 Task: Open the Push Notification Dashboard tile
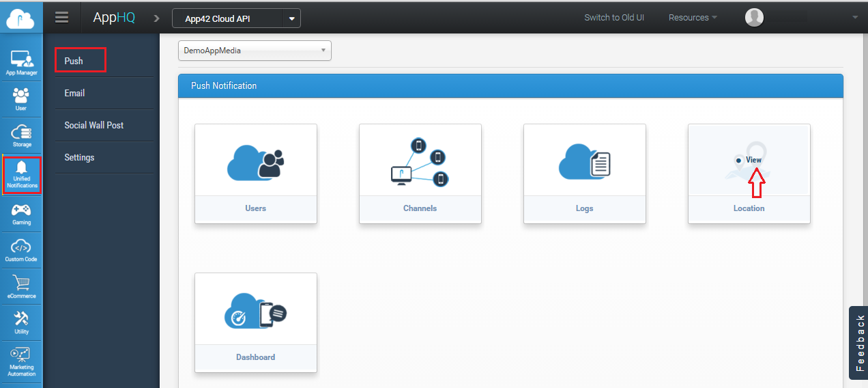click(x=256, y=322)
